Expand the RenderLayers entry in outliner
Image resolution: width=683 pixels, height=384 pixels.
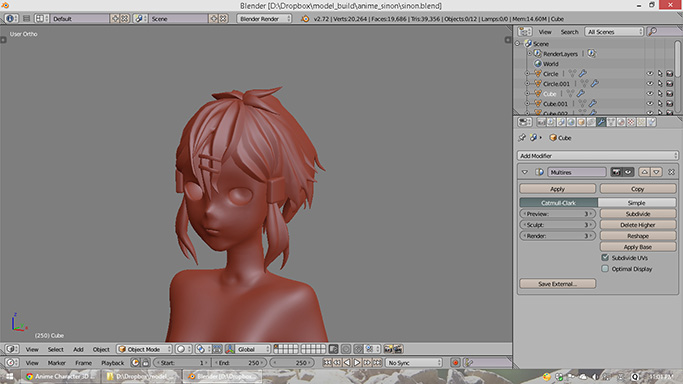[x=530, y=54]
